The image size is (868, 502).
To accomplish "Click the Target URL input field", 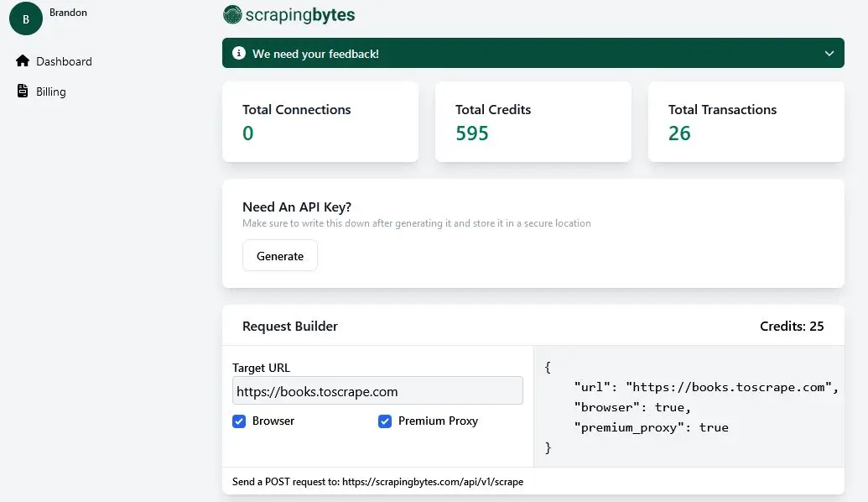I will point(377,391).
